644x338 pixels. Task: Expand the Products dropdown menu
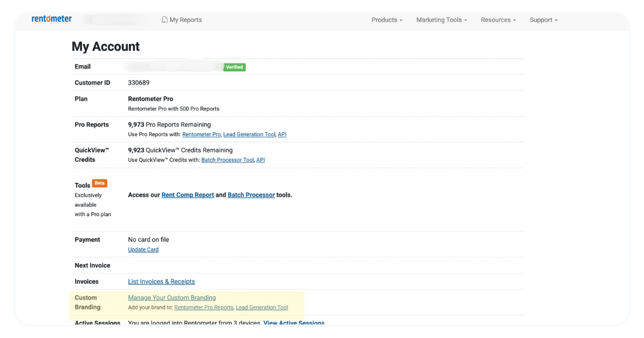(387, 20)
